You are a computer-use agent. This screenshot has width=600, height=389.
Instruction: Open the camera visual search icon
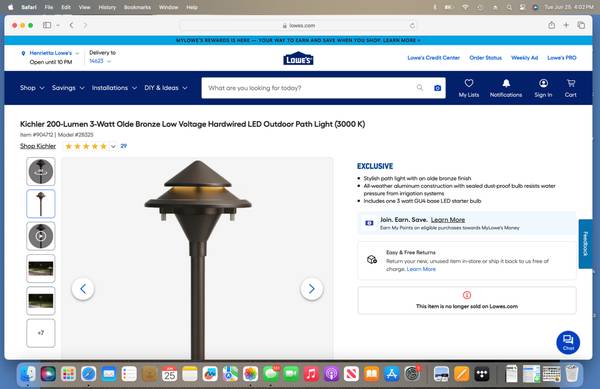tap(437, 88)
